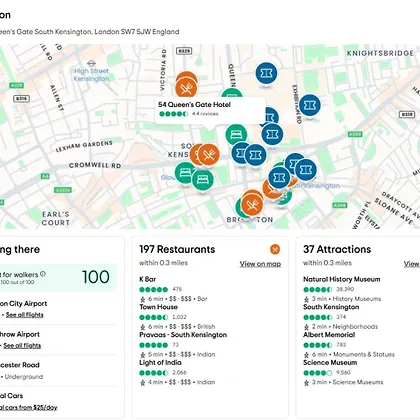
Task: Open the Science Museum attraction
Action: [330, 363]
